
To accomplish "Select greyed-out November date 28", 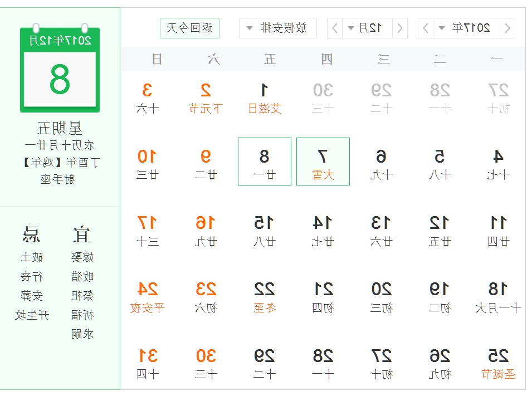I will click(x=440, y=98).
